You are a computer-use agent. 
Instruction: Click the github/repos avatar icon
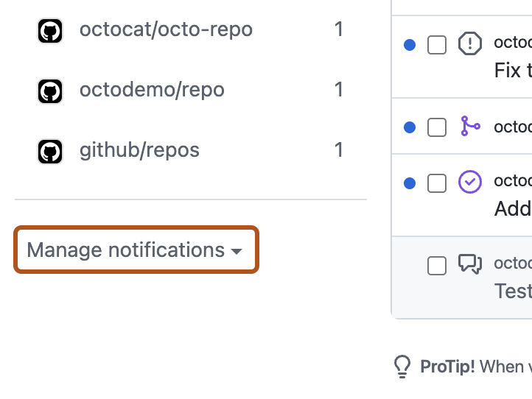pyautogui.click(x=50, y=152)
